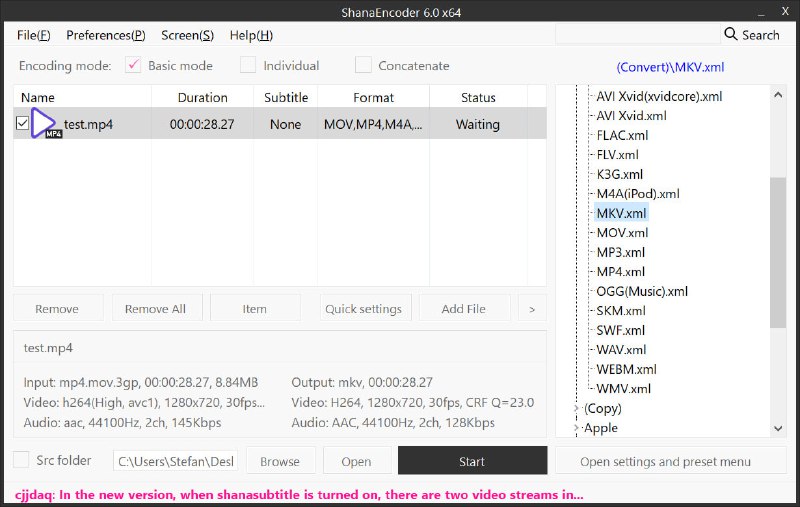Open the Preferences menu
The image size is (800, 507).
[x=105, y=35]
